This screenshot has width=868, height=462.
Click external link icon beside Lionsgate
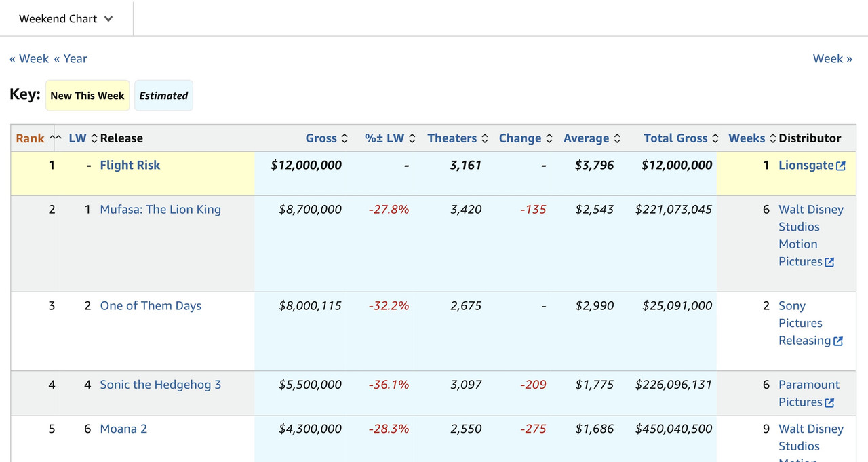[841, 166]
